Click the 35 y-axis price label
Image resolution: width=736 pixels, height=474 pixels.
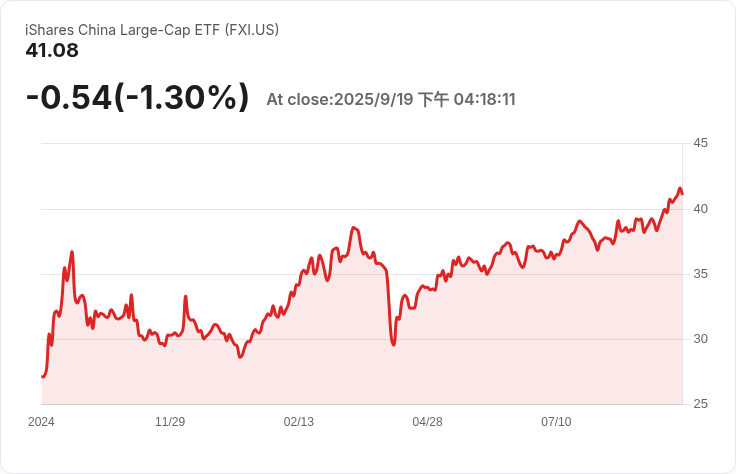[700, 274]
